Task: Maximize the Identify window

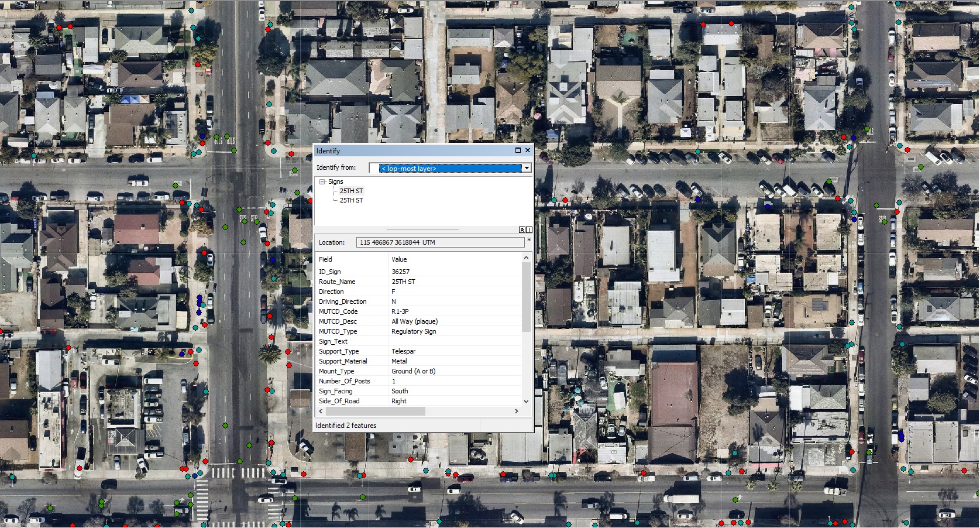Action: (x=518, y=150)
